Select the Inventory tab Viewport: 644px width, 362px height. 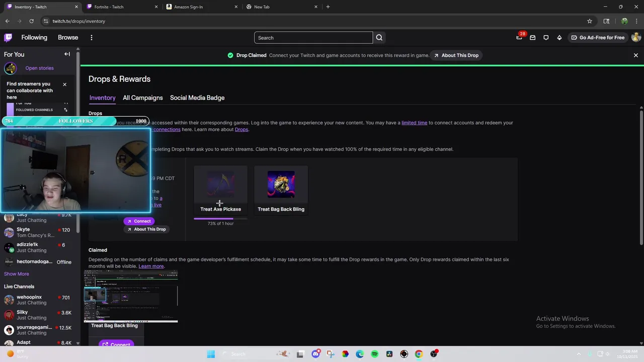tap(102, 98)
